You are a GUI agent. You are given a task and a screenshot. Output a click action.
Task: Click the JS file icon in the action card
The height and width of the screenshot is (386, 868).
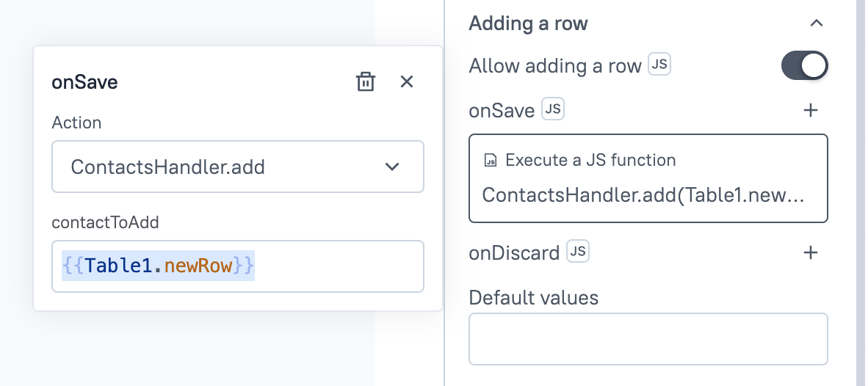(491, 160)
